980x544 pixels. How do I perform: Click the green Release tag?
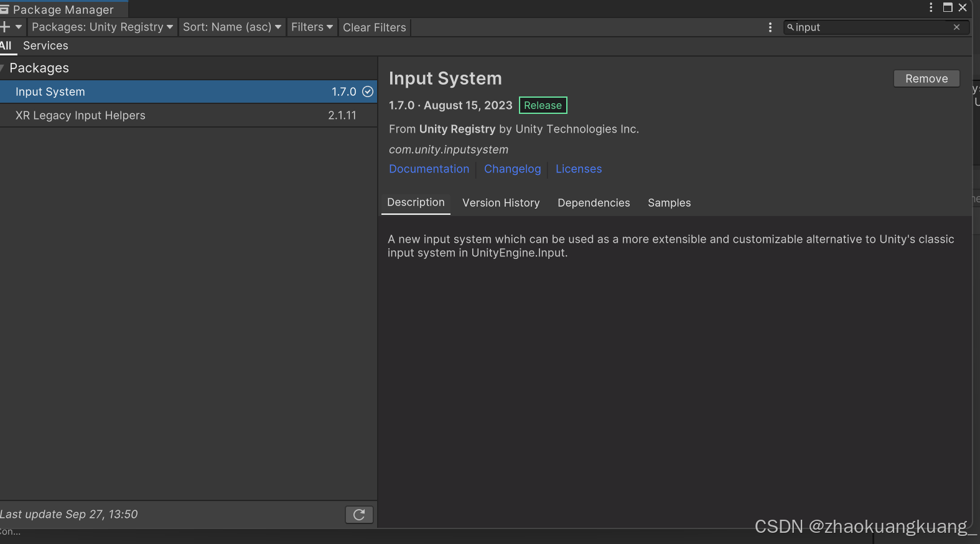(x=543, y=105)
